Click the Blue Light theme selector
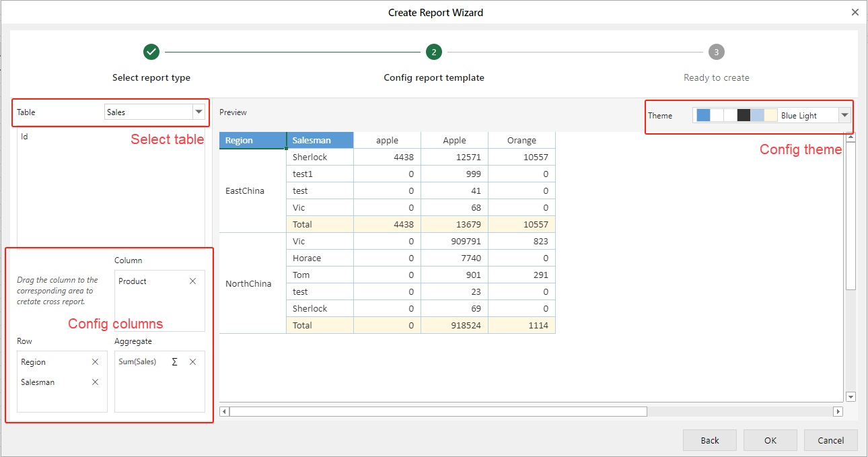868x457 pixels. coord(772,116)
